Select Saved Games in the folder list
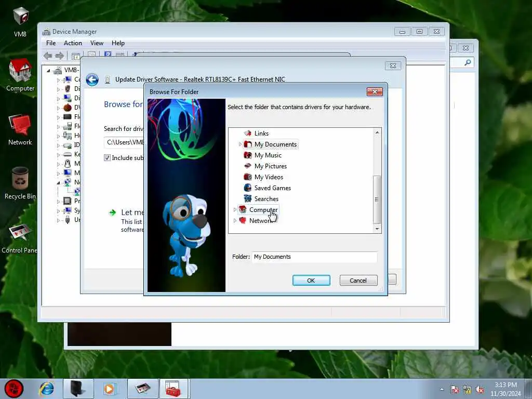Image resolution: width=532 pixels, height=399 pixels. point(272,188)
